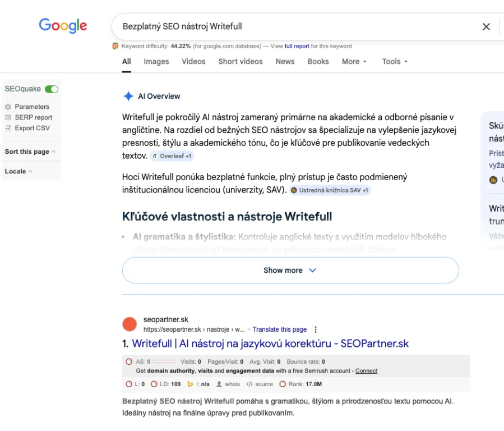Clear the search box with the X icon
Screen dimensions: 504x431
(x=486, y=26)
